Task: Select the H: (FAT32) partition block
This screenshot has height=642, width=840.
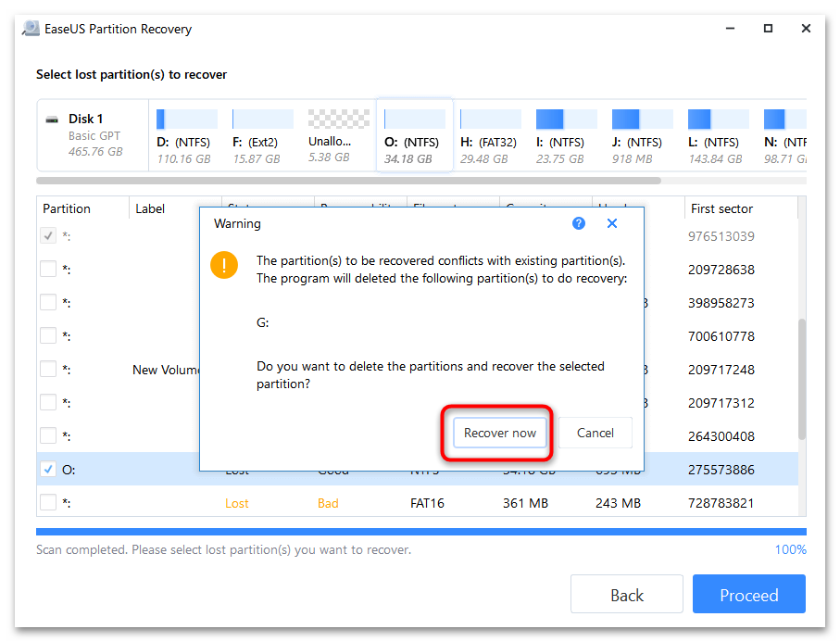Action: (490, 135)
